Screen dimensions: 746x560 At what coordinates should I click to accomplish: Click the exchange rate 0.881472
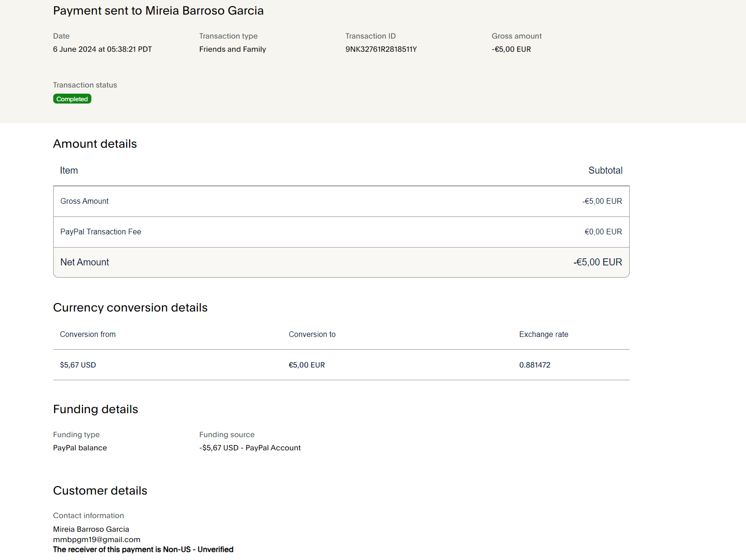pyautogui.click(x=535, y=365)
